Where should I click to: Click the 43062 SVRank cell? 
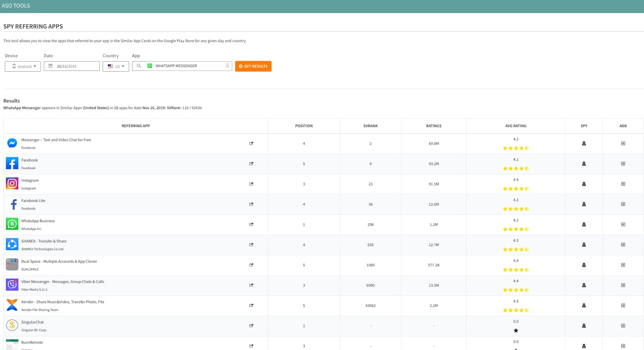[x=370, y=306]
